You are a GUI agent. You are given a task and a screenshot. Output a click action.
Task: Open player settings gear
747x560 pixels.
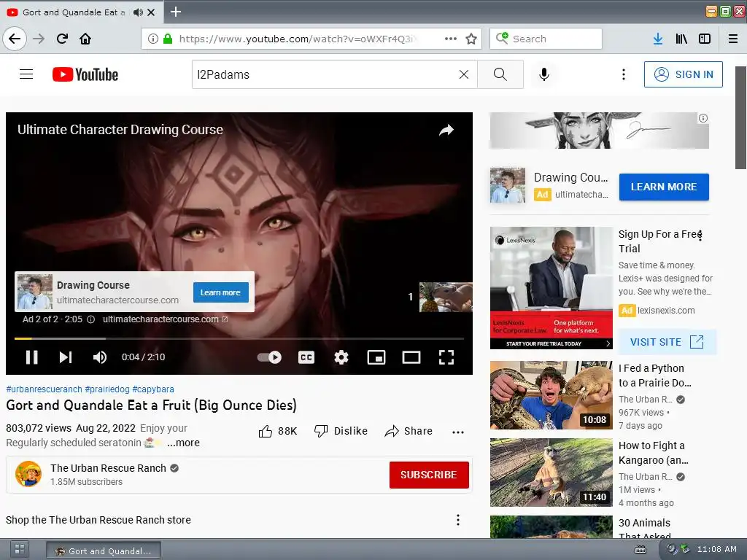point(341,357)
